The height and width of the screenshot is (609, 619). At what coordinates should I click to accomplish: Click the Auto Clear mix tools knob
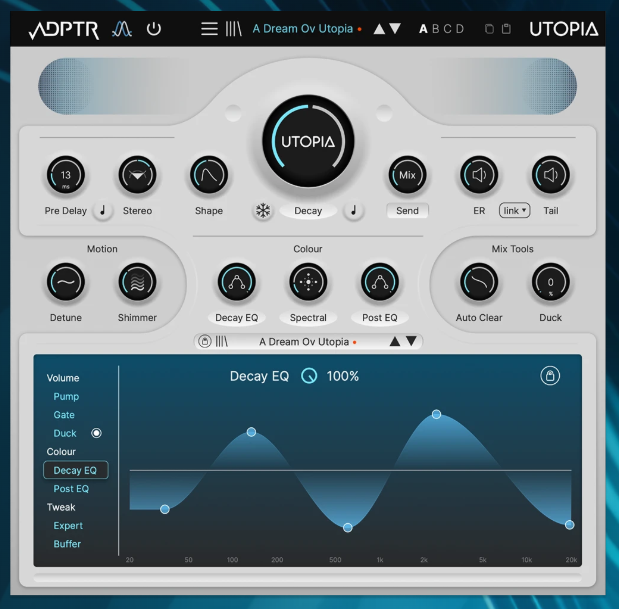[479, 282]
